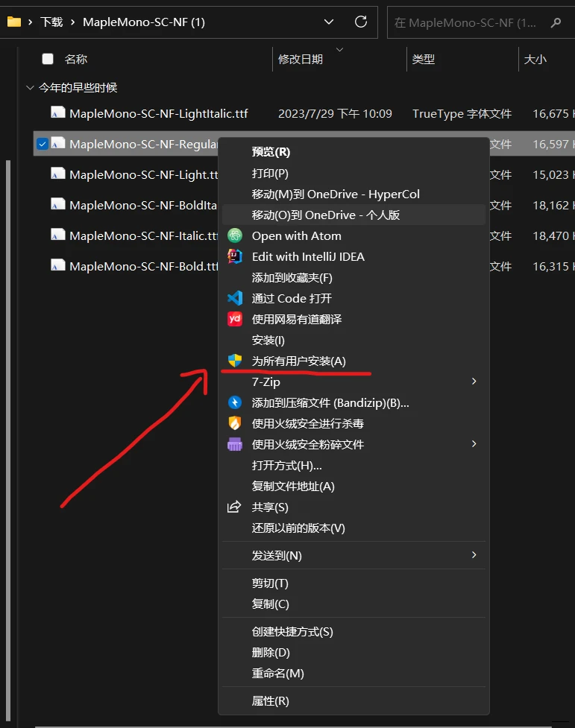This screenshot has width=575, height=728.
Task: Click the chevron before 下载 in the path
Action: point(31,22)
